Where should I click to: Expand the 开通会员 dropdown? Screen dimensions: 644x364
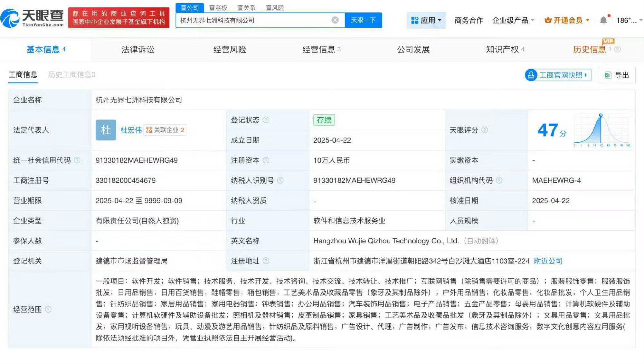click(x=567, y=20)
